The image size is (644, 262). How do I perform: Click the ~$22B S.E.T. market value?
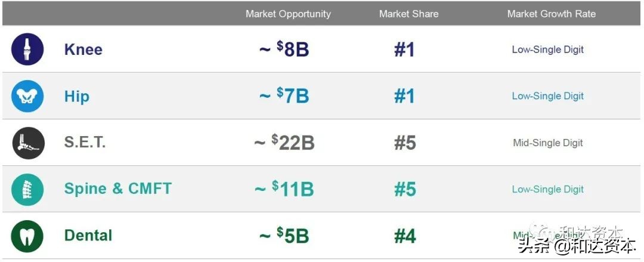coord(284,143)
